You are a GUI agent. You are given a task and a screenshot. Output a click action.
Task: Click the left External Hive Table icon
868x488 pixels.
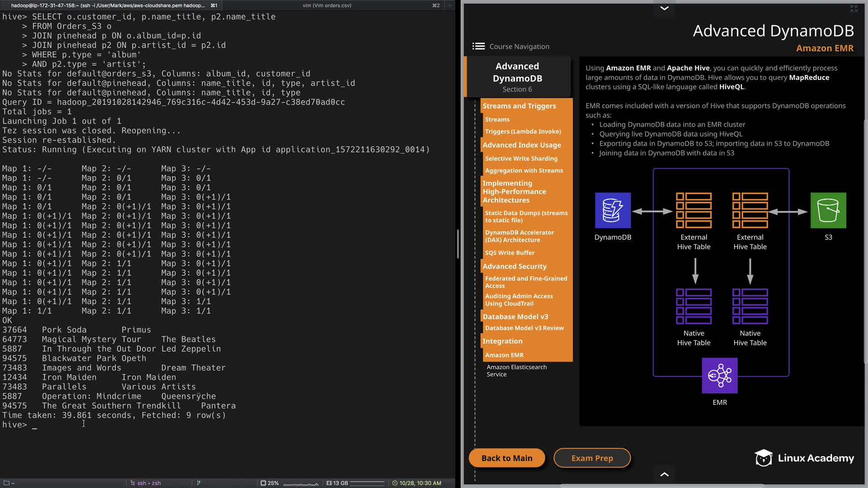point(693,211)
